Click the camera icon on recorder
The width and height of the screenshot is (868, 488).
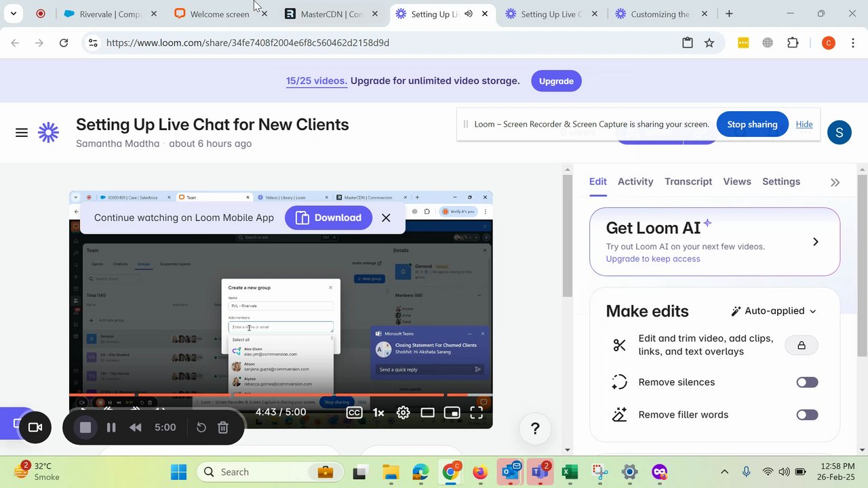(35, 428)
